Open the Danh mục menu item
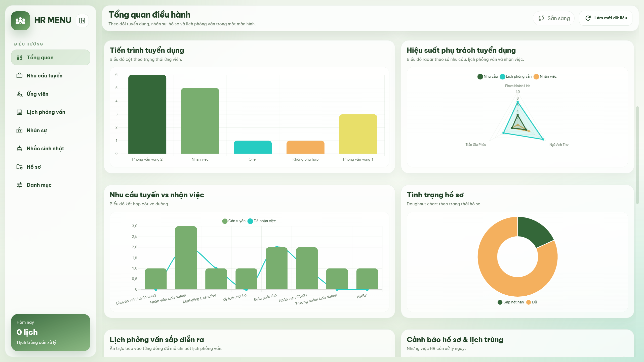Image resolution: width=644 pixels, height=362 pixels. [39, 185]
